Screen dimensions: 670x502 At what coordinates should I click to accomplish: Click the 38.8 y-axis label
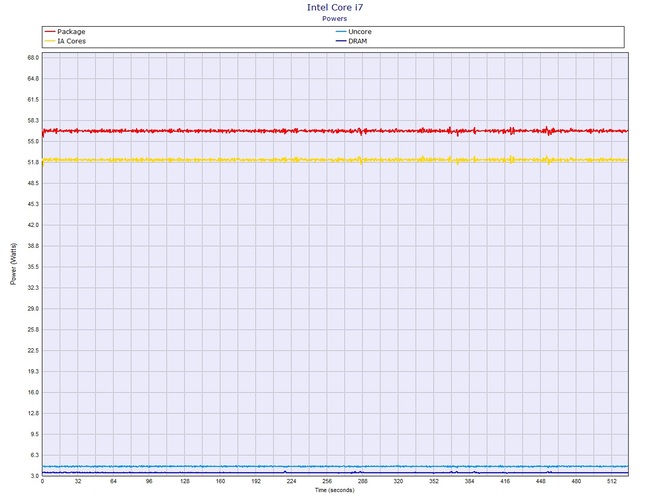click(x=33, y=246)
